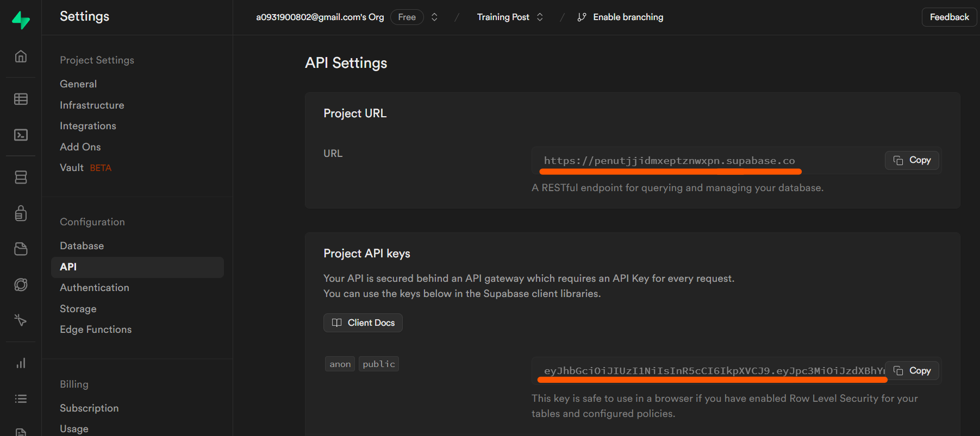Open the Storage bucket icon
Viewport: 980px width, 436px height.
pyautogui.click(x=21, y=249)
